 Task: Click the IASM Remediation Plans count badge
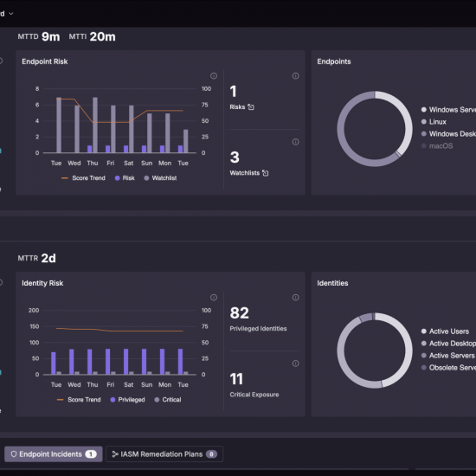[211, 454]
